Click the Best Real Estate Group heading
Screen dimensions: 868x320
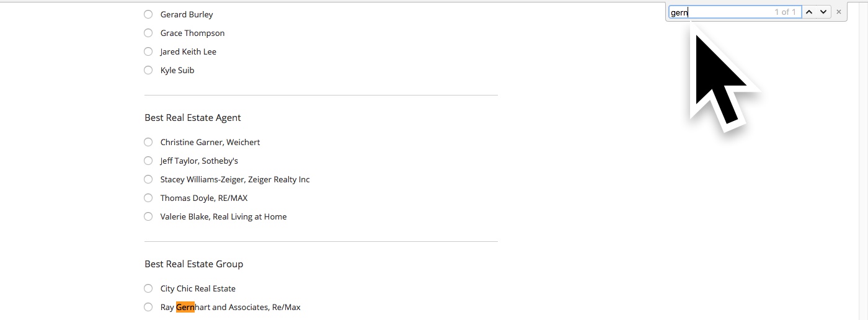tap(194, 264)
